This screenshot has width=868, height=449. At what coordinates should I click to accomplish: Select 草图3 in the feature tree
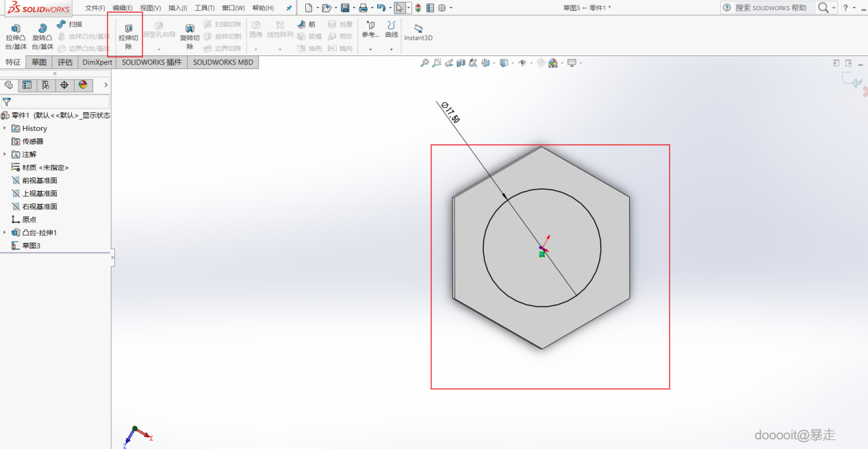[31, 246]
